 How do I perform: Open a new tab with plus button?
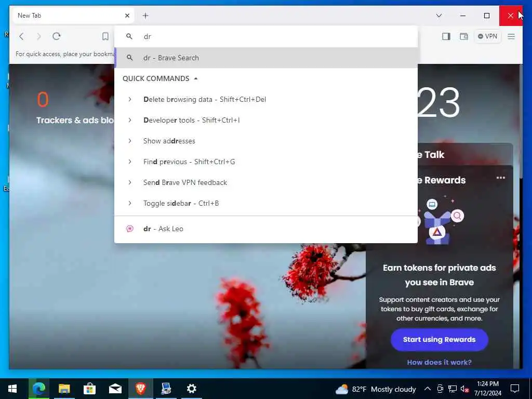click(145, 16)
